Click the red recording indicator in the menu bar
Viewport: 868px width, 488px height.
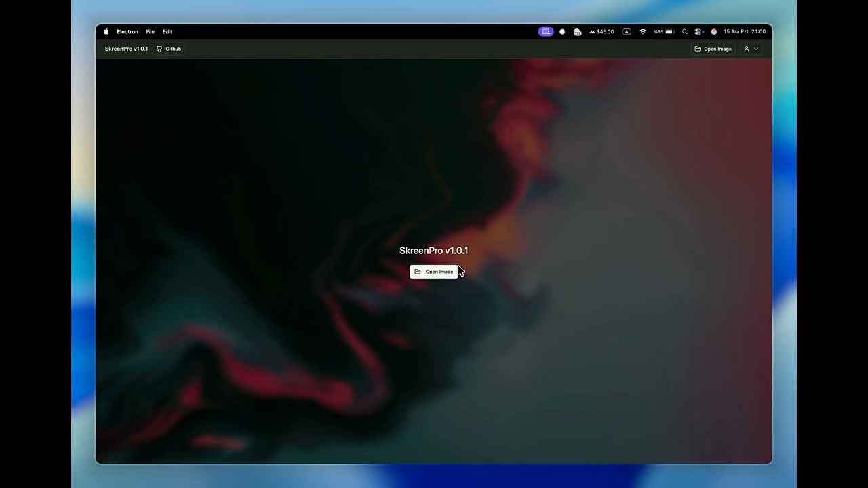[713, 31]
